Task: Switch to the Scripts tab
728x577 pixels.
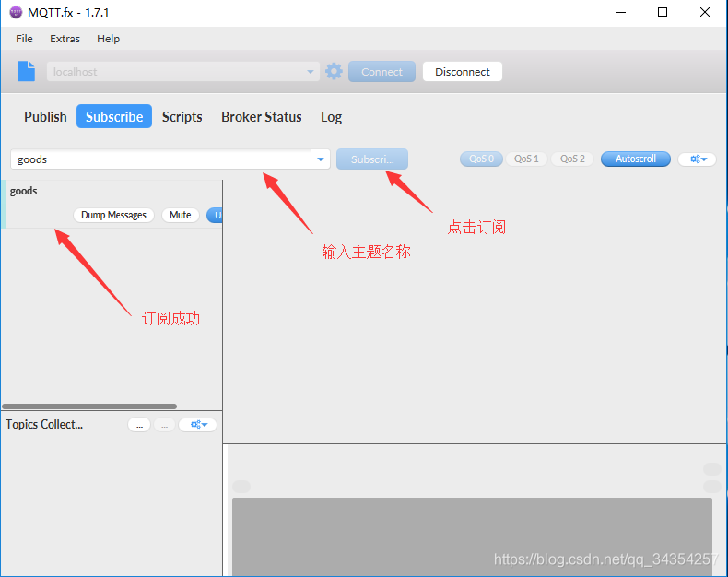Action: coord(182,117)
